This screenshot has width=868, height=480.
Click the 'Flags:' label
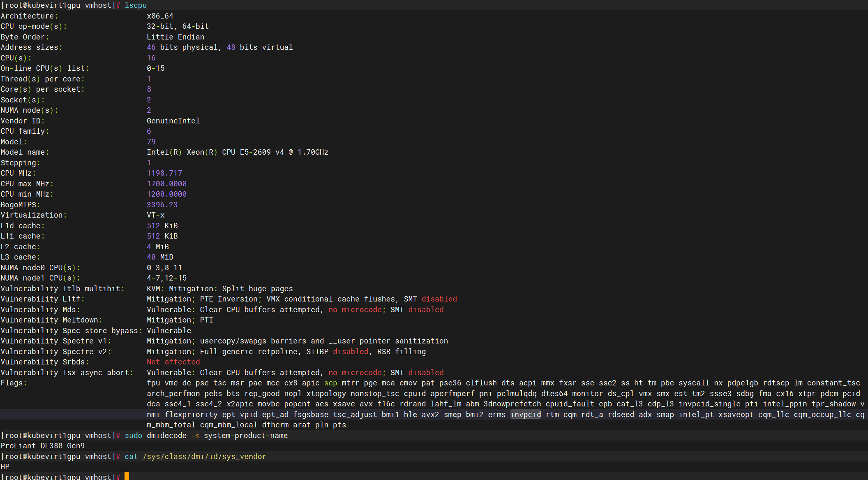[14, 383]
